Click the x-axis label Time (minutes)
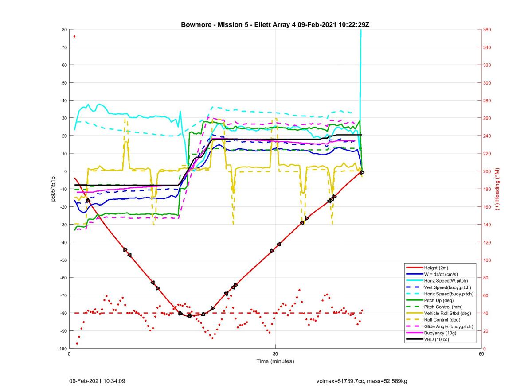The width and height of the screenshot is (532, 392). click(275, 361)
